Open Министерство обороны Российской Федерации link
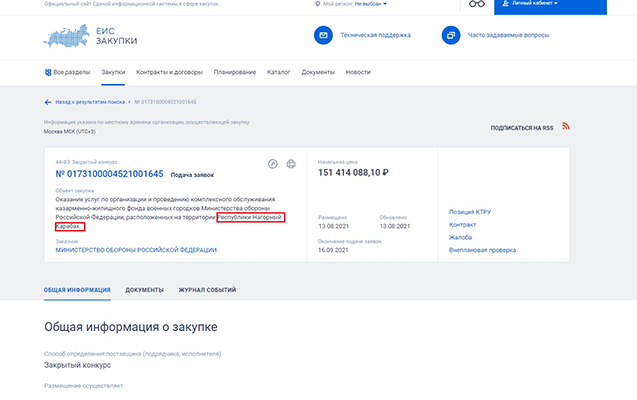637x400 pixels. pos(134,249)
